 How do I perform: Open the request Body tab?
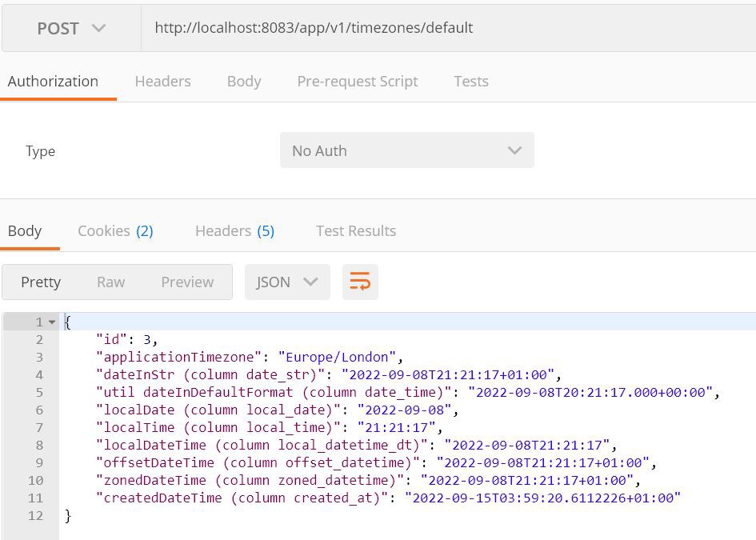pos(244,82)
